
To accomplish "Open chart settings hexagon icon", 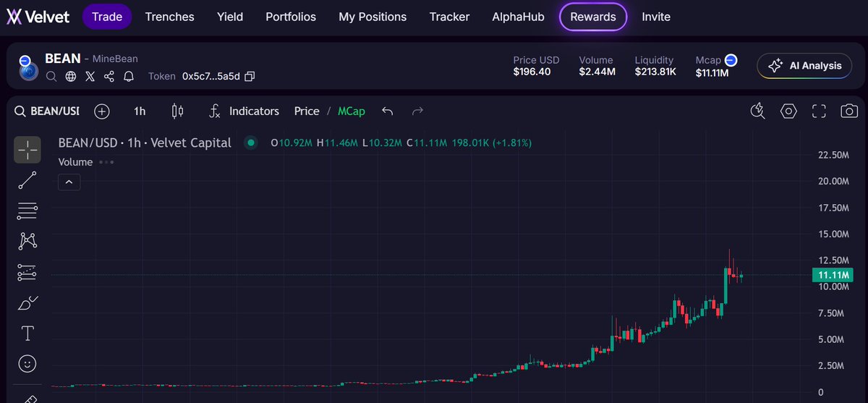I will click(788, 111).
